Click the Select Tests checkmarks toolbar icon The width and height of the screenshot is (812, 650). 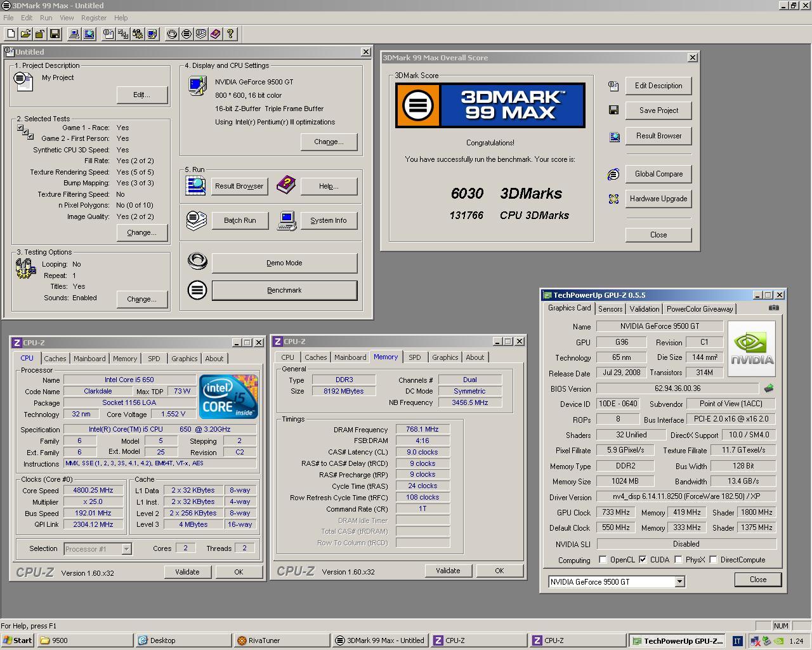123,34
